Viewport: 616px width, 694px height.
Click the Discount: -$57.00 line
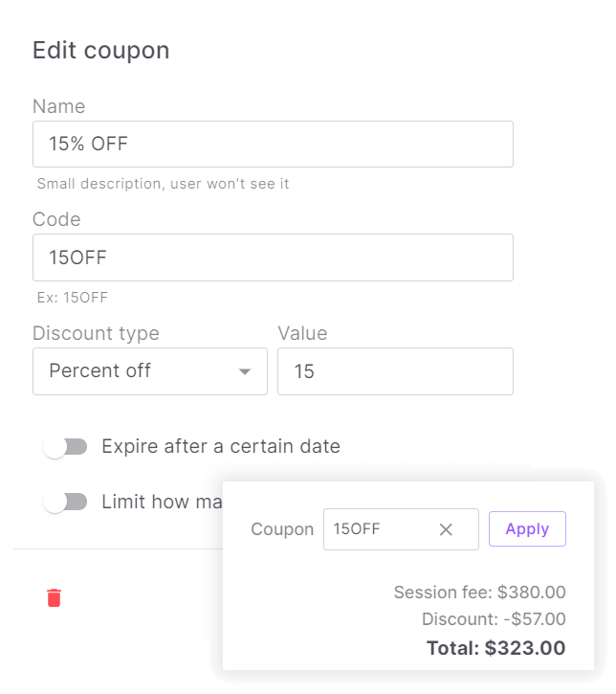pyautogui.click(x=493, y=619)
